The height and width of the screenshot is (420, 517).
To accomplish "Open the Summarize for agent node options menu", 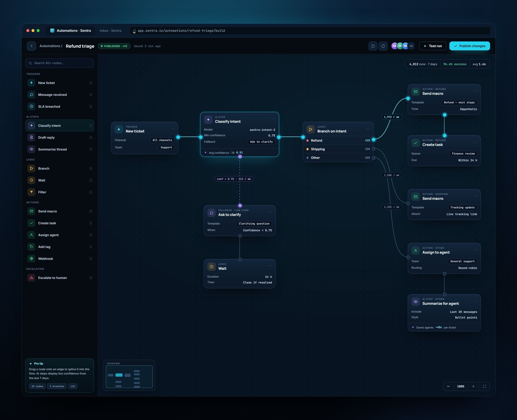I will (475, 301).
